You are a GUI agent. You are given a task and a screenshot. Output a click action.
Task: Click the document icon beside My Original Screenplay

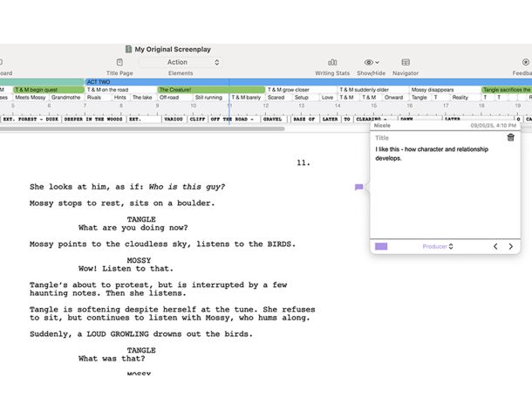click(128, 50)
